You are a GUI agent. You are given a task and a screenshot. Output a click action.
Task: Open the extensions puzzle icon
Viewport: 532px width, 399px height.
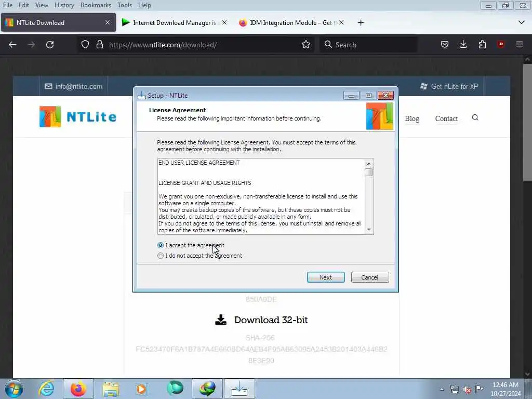(482, 45)
